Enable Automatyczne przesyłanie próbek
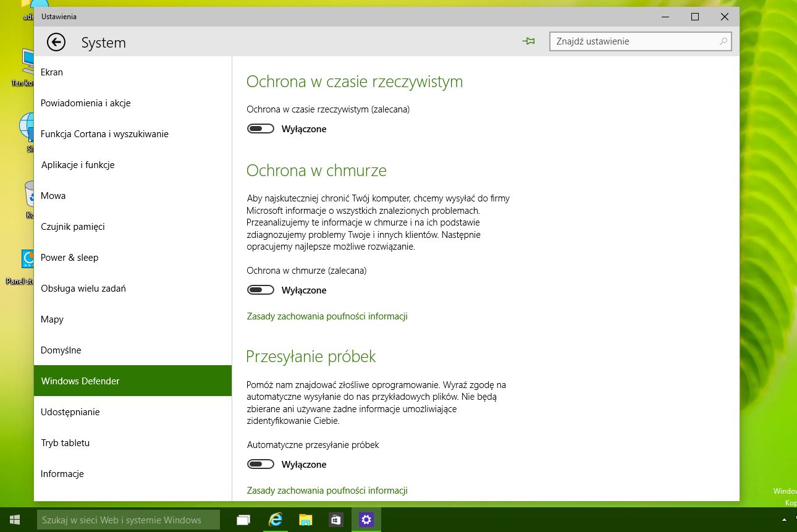Viewport: 797px width, 532px height. 260,464
